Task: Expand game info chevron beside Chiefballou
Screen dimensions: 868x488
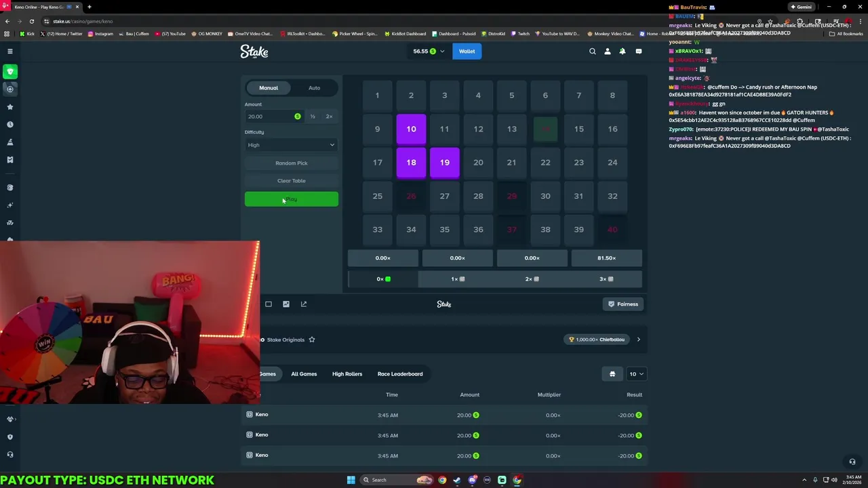Action: 638,340
